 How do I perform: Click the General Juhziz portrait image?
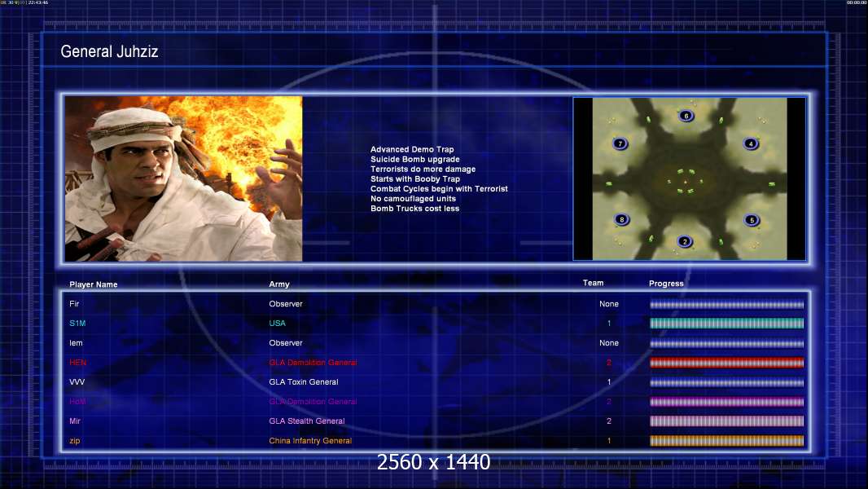pos(183,178)
